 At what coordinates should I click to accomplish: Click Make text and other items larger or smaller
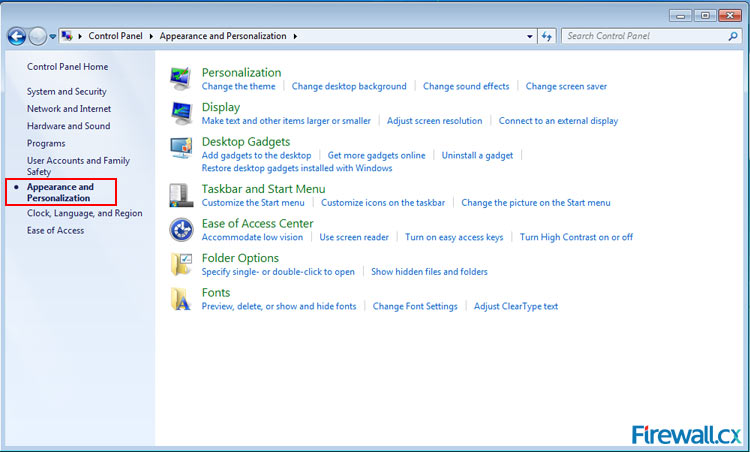[x=286, y=121]
